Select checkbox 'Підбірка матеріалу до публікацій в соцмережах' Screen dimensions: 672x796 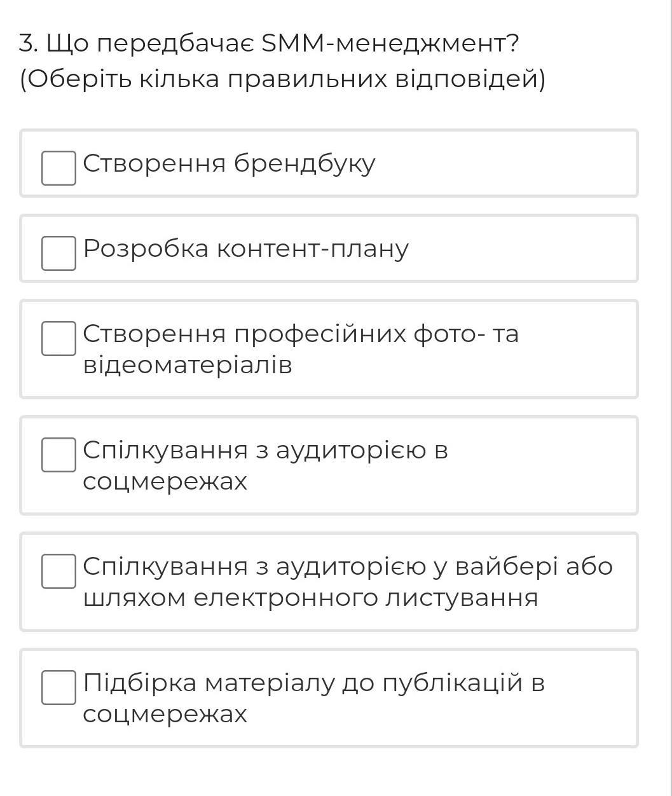pos(58,687)
